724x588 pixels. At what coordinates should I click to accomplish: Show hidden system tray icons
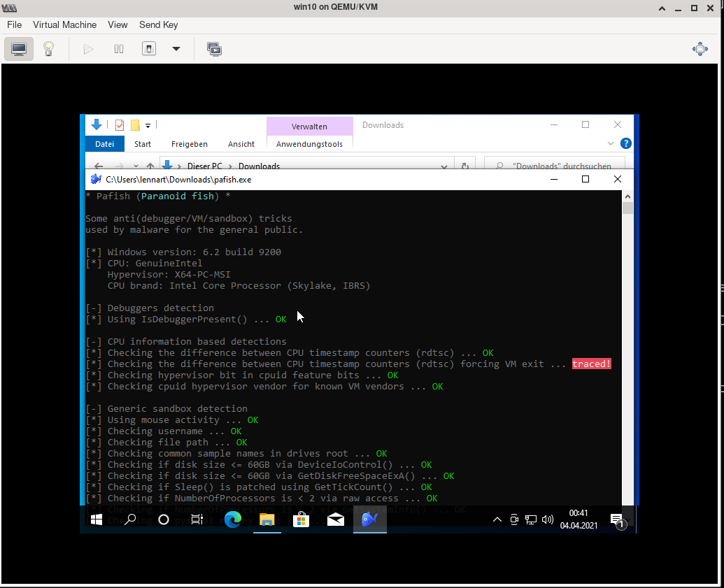[x=497, y=519]
